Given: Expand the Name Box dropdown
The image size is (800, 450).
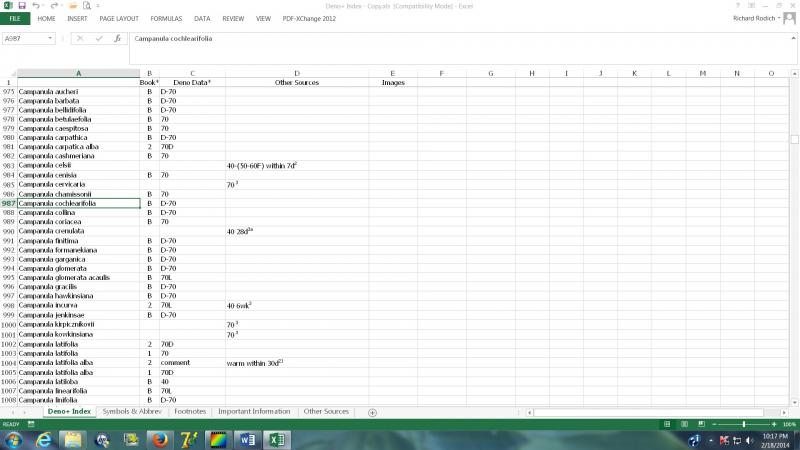Looking at the screenshot, I should coord(51,38).
